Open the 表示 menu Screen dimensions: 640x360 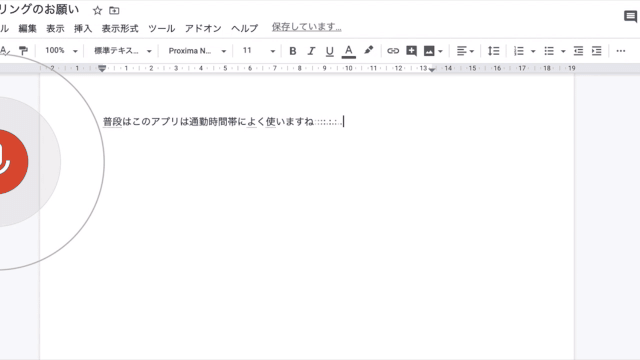coord(55,29)
